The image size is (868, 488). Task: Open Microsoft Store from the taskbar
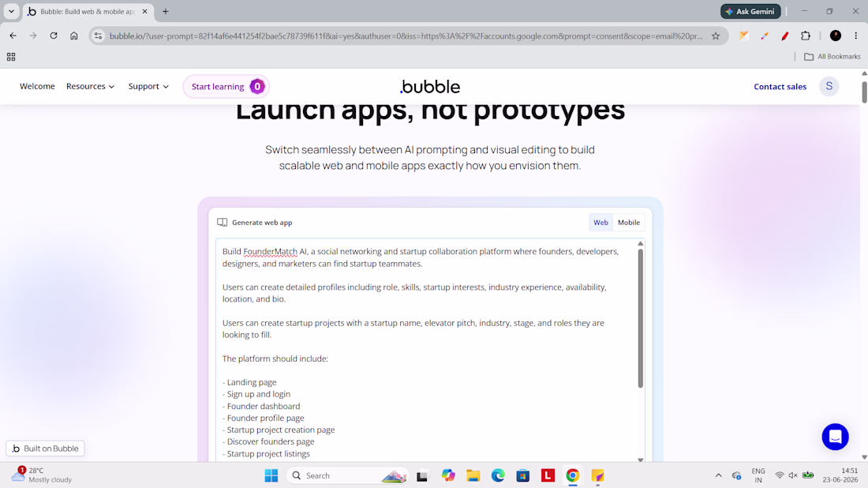click(x=522, y=475)
